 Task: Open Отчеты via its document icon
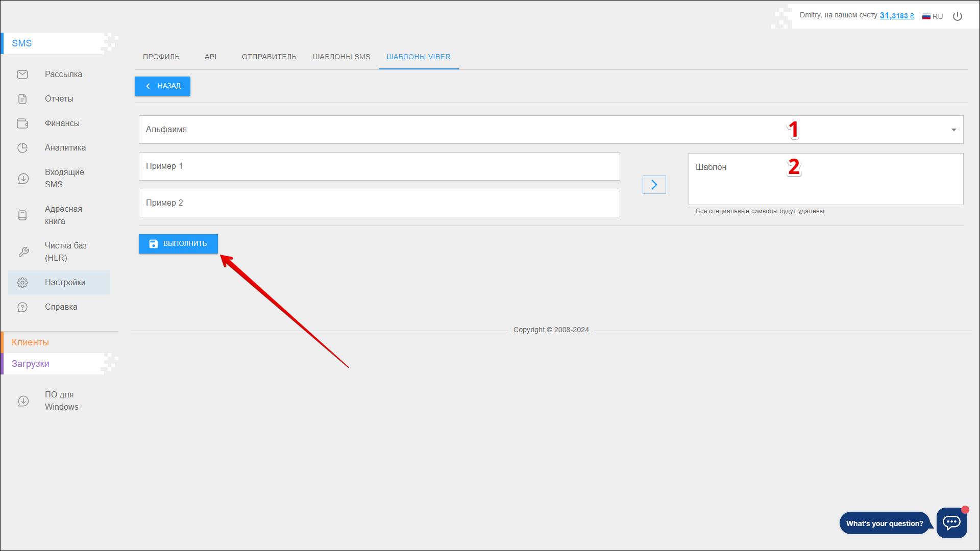22,99
